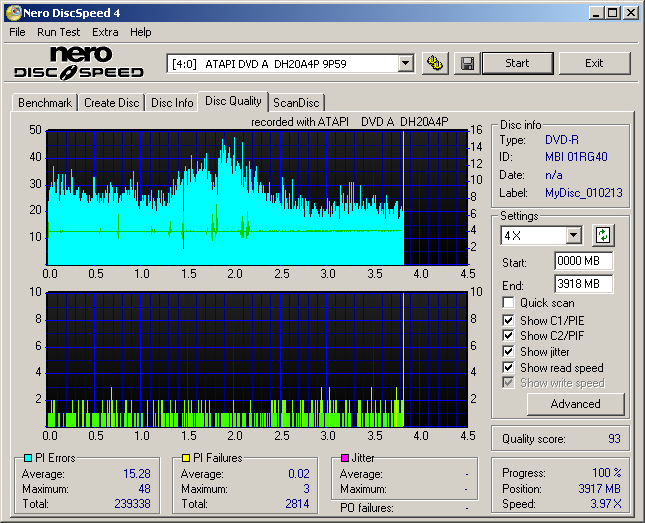The height and width of the screenshot is (523, 645).
Task: Click PI Failures total 2814
Action: pyautogui.click(x=297, y=504)
